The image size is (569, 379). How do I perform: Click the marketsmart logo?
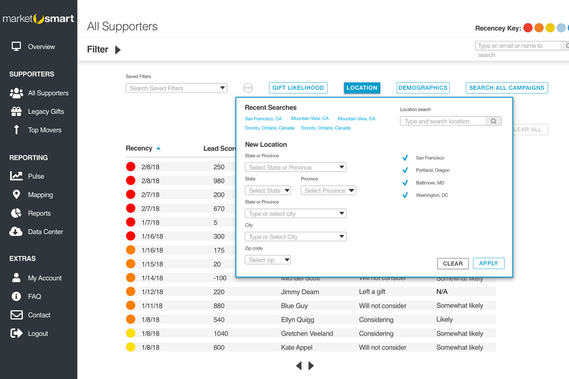pyautogui.click(x=38, y=19)
